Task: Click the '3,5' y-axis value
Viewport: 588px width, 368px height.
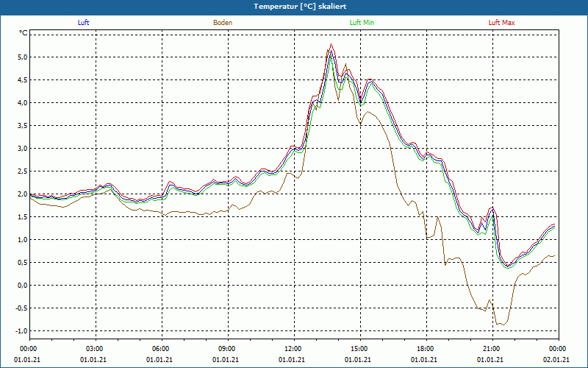Action: 23,126
